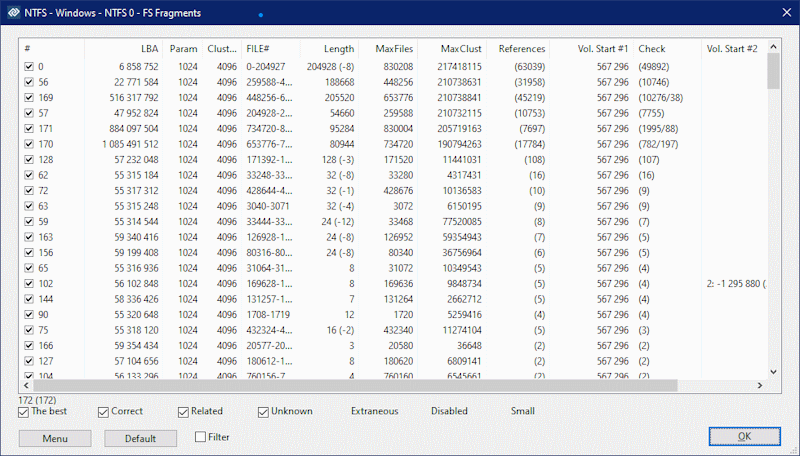Viewport: 800px width, 456px height.
Task: Select LBA value 1 085 491 512
Action: coord(130,144)
